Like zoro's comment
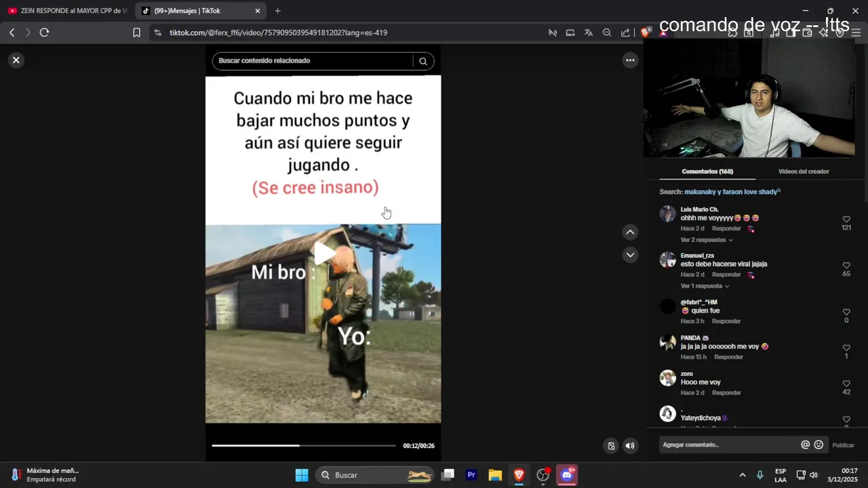 pos(846,384)
